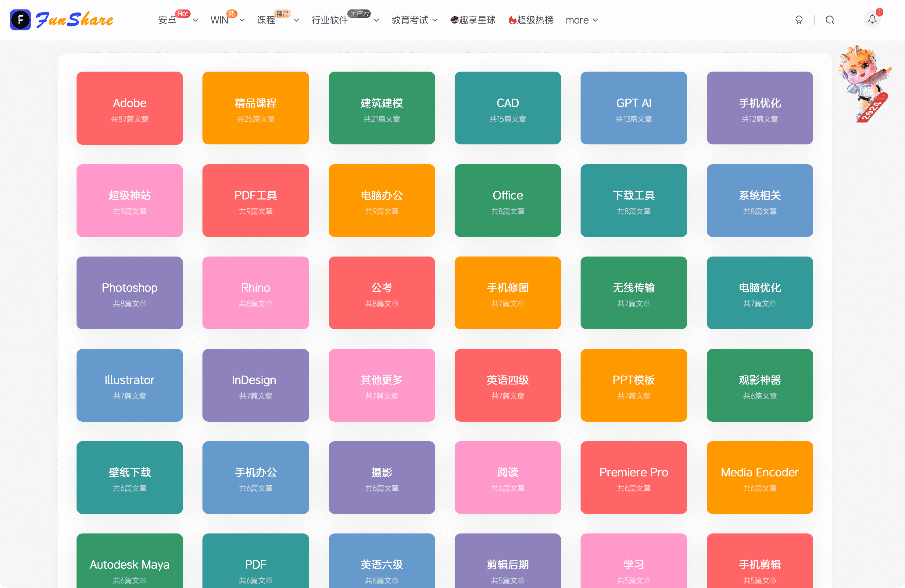This screenshot has height=588, width=905.
Task: View the Rhino articles tile
Action: click(x=256, y=293)
